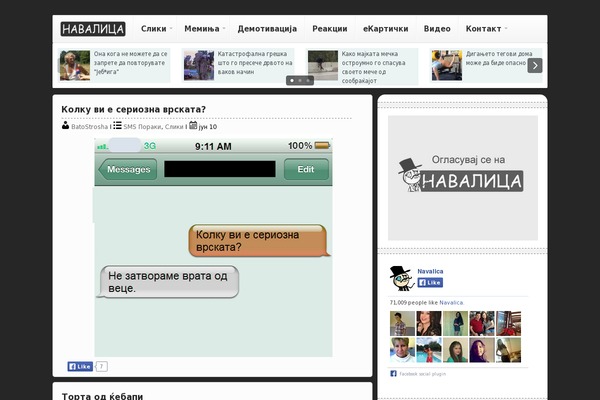This screenshot has height=400, width=600.
Task: Read article 'Како мајката мечка остроумно го спасува'
Action: 373,67
